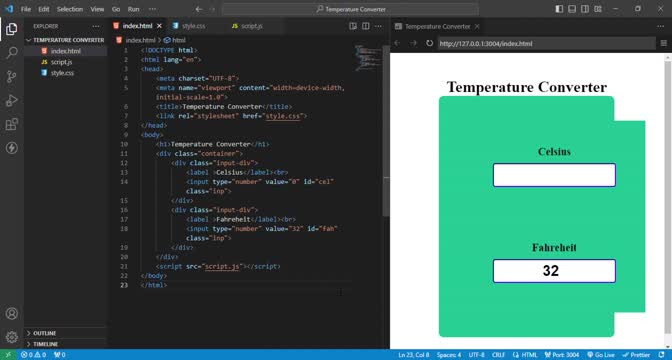The image size is (672, 360).
Task: Open the Source Control view
Action: [x=12, y=77]
